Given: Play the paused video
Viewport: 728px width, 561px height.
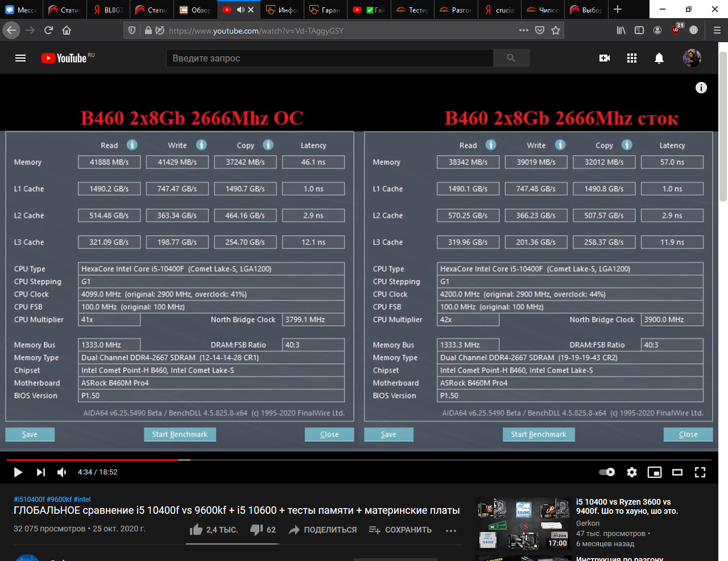Looking at the screenshot, I should [x=18, y=472].
